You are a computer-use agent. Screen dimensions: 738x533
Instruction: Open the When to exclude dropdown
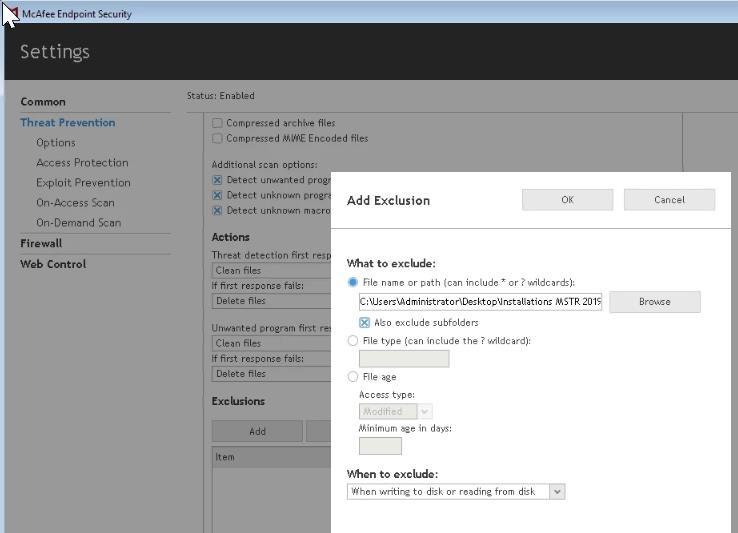tap(456, 492)
